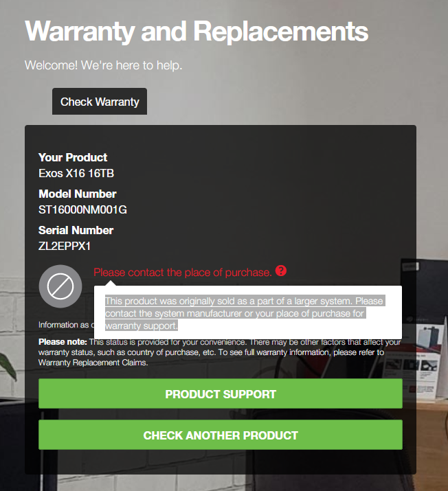Click the model number ST16000NM001G
This screenshot has height=491, width=448.
(82, 209)
